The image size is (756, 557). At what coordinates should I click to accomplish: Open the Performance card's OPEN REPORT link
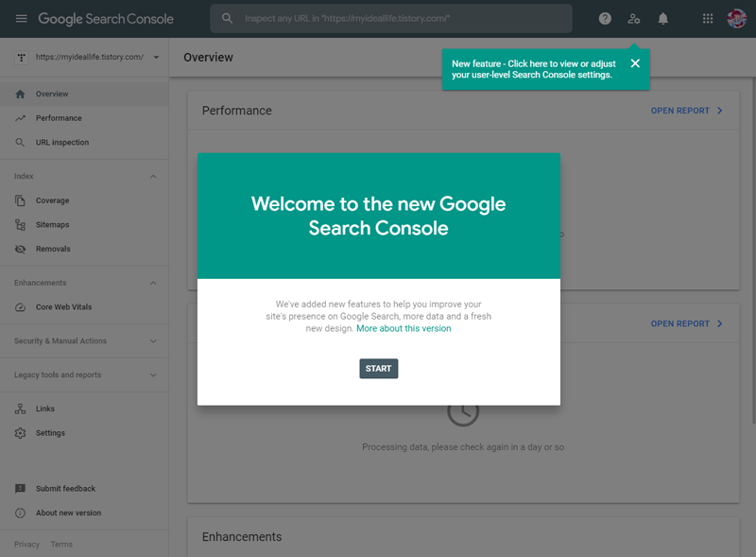point(687,111)
